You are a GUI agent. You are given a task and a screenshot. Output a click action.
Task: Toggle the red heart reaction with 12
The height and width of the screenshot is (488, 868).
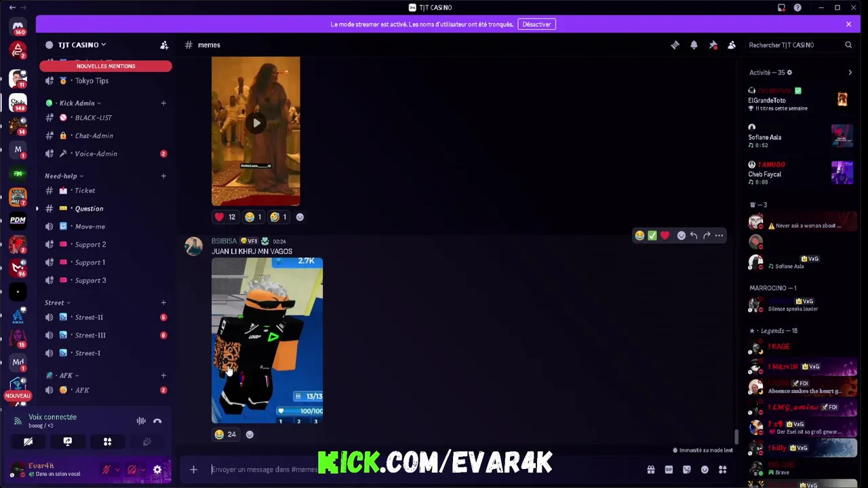(x=225, y=217)
